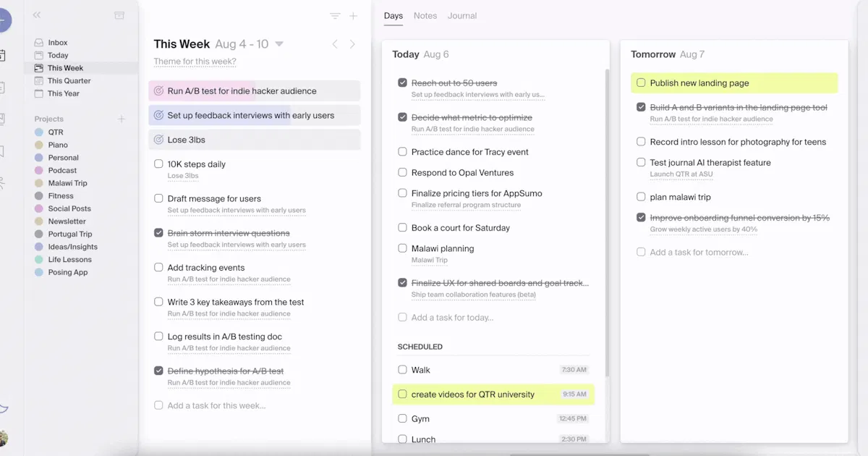Viewport: 868px width, 456px height.
Task: Uncheck Improve onboarding funnel conversion by 15%
Action: point(641,217)
